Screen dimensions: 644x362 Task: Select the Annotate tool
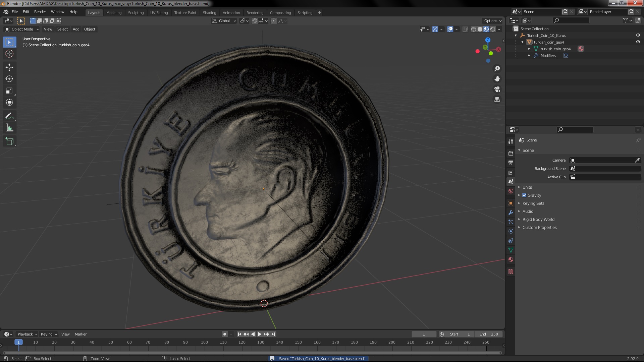pyautogui.click(x=9, y=116)
